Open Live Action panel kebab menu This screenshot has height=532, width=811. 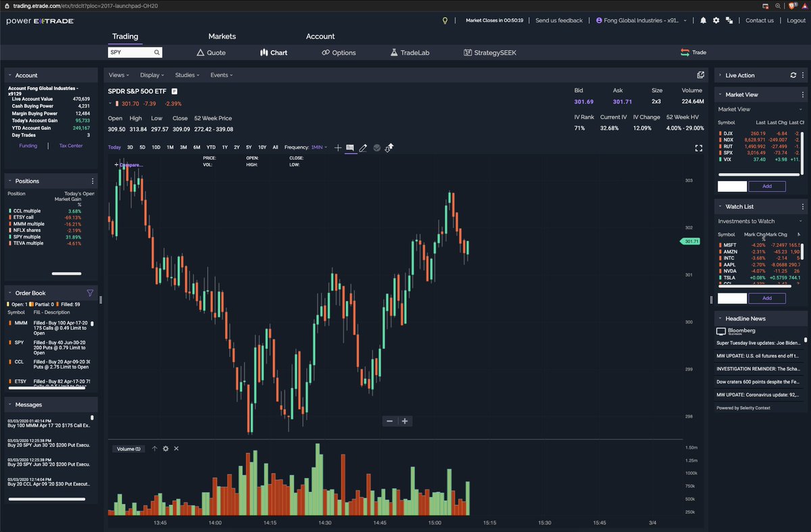[803, 76]
